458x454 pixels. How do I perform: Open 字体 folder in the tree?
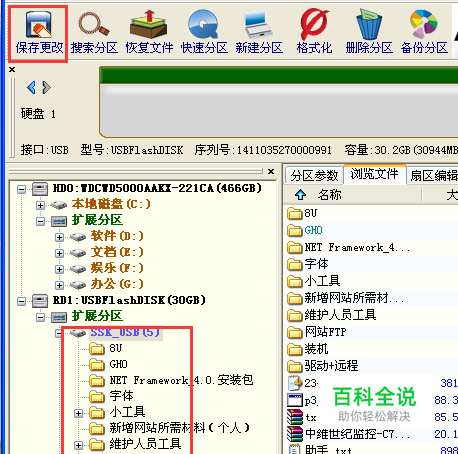click(x=121, y=396)
